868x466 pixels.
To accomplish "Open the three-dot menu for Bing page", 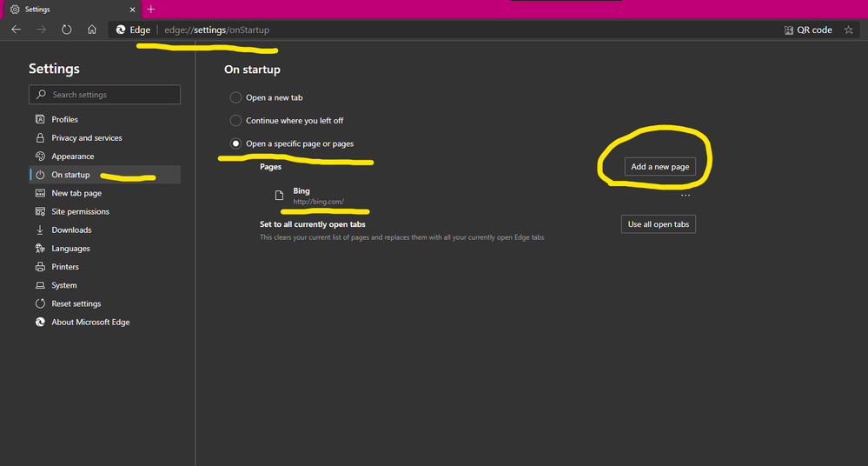I will [x=686, y=195].
